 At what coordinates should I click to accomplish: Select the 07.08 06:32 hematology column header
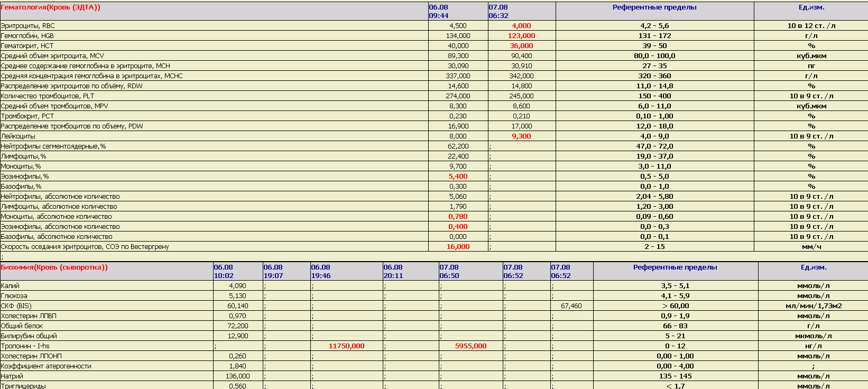tap(498, 11)
